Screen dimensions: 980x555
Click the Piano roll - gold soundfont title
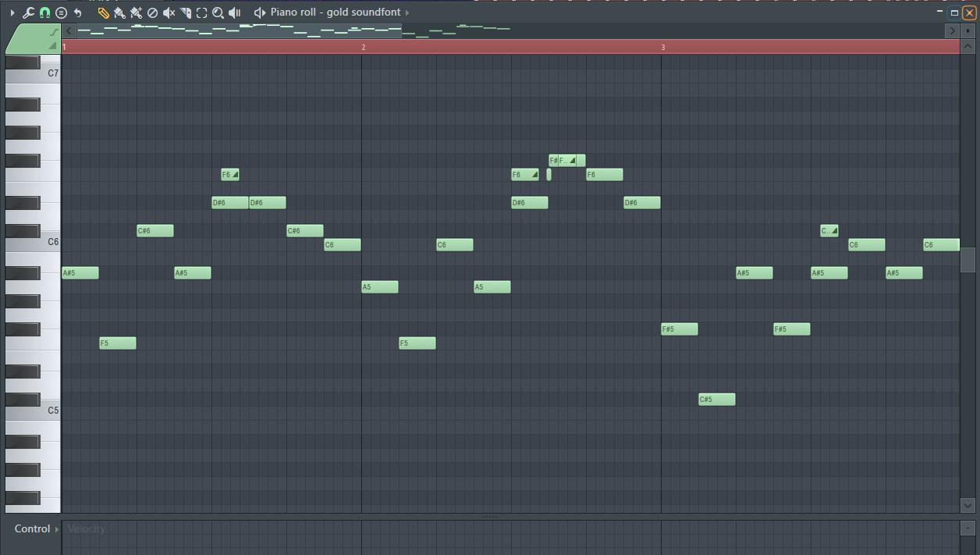(336, 12)
